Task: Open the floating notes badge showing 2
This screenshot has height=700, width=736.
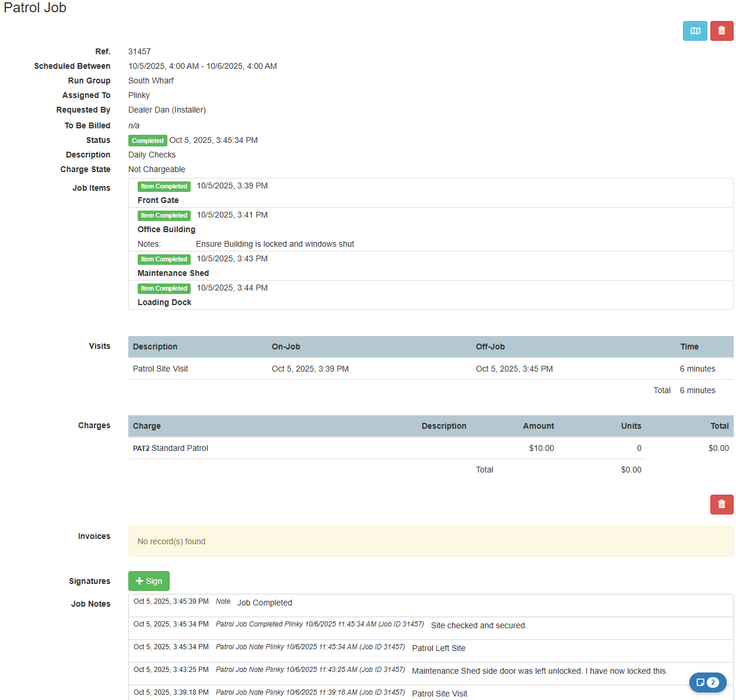Action: click(707, 682)
